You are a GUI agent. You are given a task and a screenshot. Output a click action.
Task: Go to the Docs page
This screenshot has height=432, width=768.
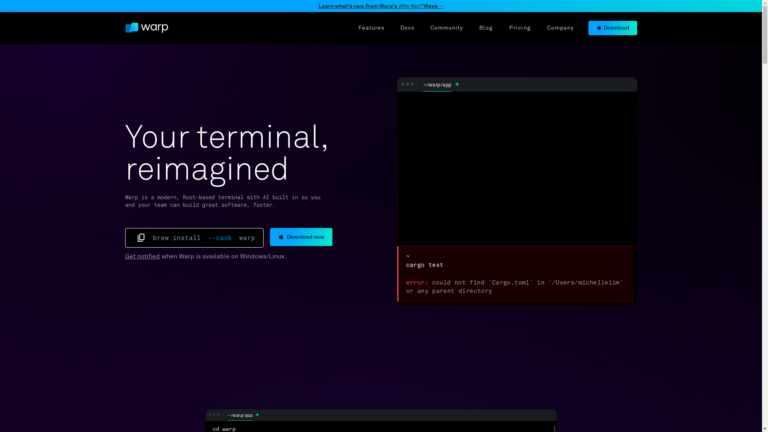(x=407, y=28)
